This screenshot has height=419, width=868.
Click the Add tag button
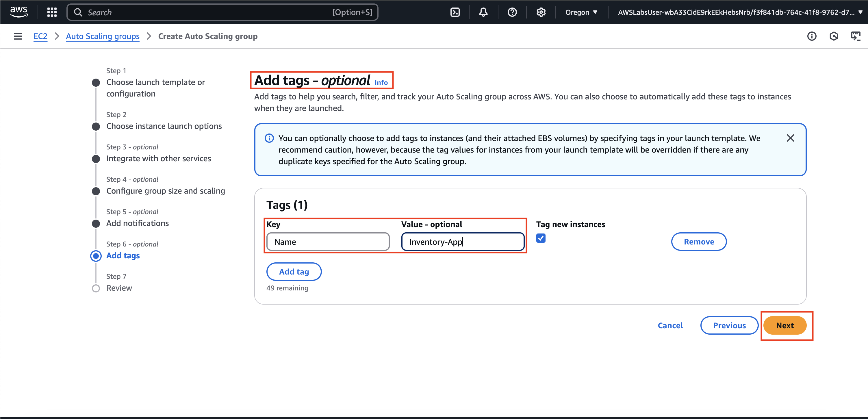(x=294, y=271)
